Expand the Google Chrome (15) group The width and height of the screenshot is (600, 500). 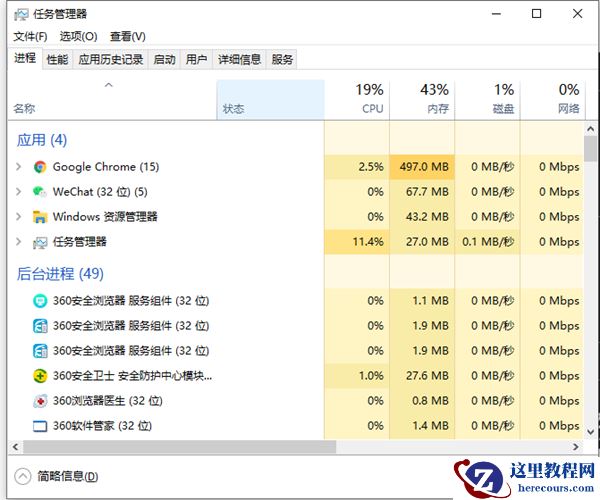coord(18,167)
